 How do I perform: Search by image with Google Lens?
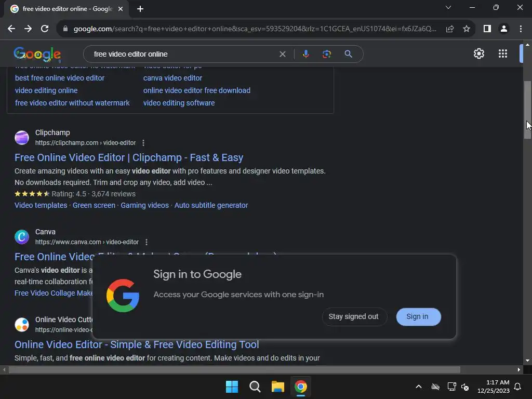[x=327, y=54]
